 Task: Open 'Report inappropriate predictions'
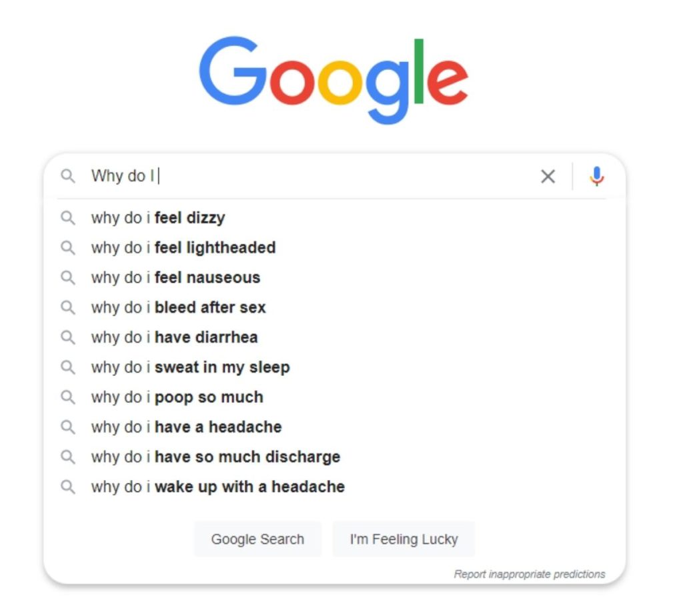[x=530, y=574]
